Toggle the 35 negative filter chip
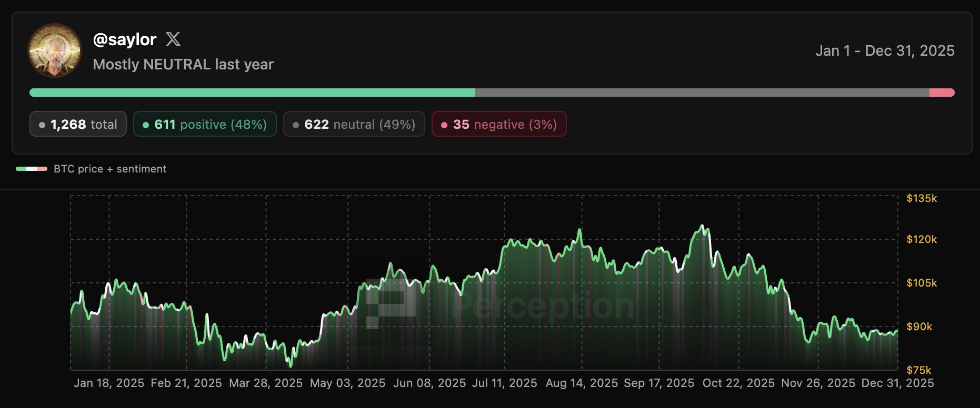The height and width of the screenshot is (408, 980). (x=499, y=124)
